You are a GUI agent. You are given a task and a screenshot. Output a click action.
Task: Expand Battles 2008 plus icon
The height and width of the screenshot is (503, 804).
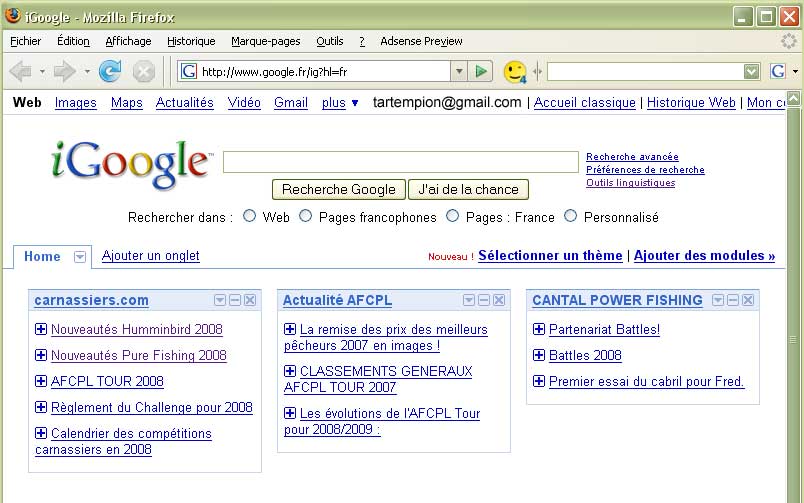539,355
